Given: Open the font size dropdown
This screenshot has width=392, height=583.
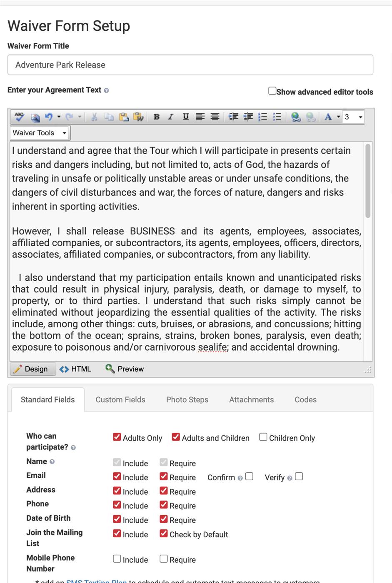Looking at the screenshot, I should coord(360,117).
